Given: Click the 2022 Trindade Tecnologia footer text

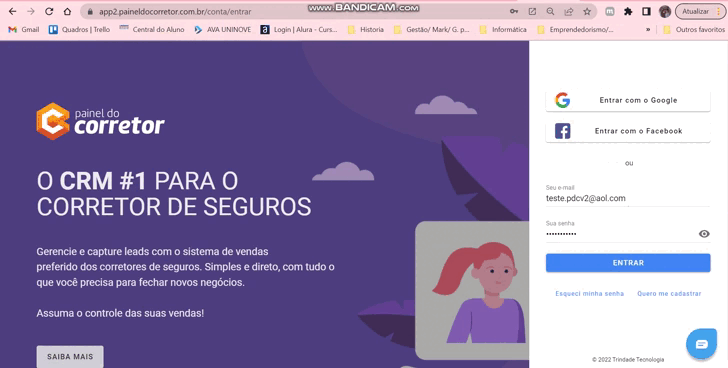Looking at the screenshot, I should (x=628, y=360).
